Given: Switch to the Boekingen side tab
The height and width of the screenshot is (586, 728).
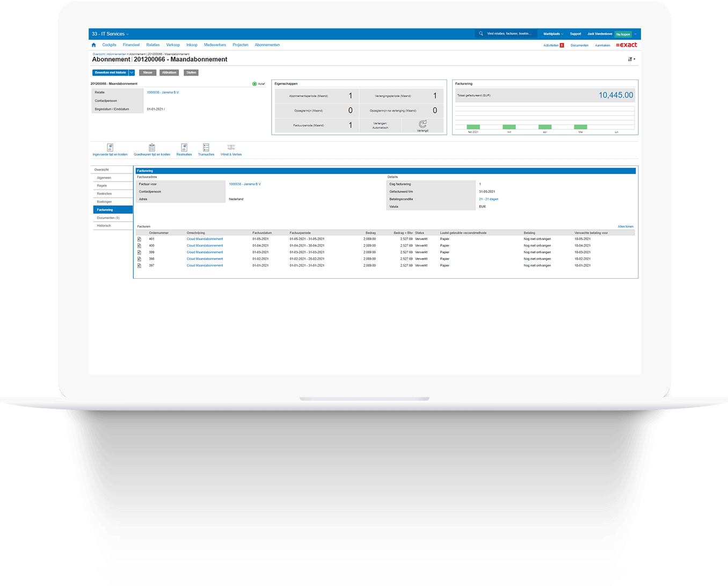Looking at the screenshot, I should 113,202.
